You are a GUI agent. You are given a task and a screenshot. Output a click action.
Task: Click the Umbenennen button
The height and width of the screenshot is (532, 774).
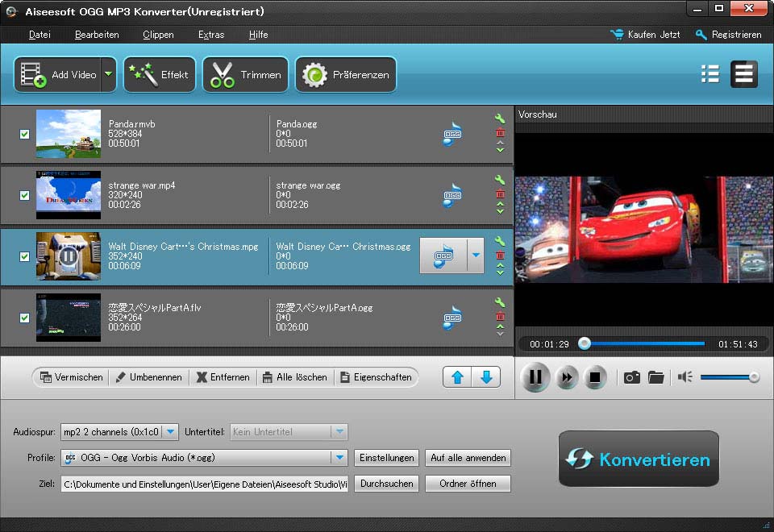[148, 377]
